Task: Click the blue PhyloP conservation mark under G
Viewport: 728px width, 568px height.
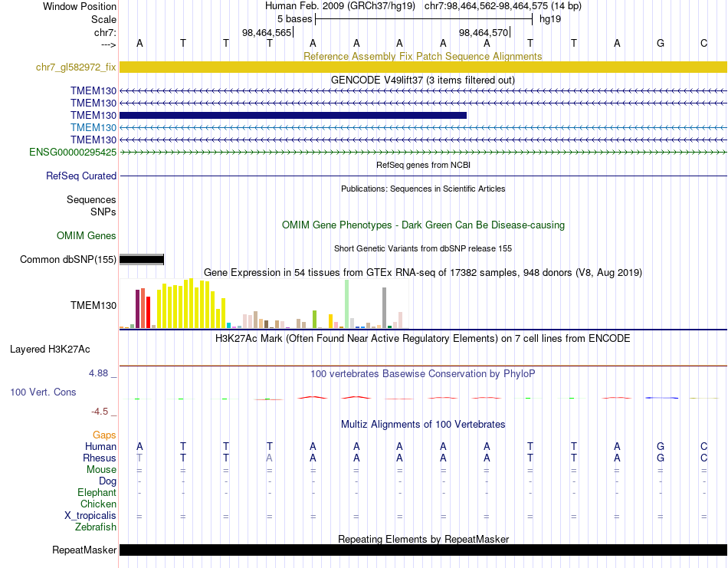Action: [661, 398]
